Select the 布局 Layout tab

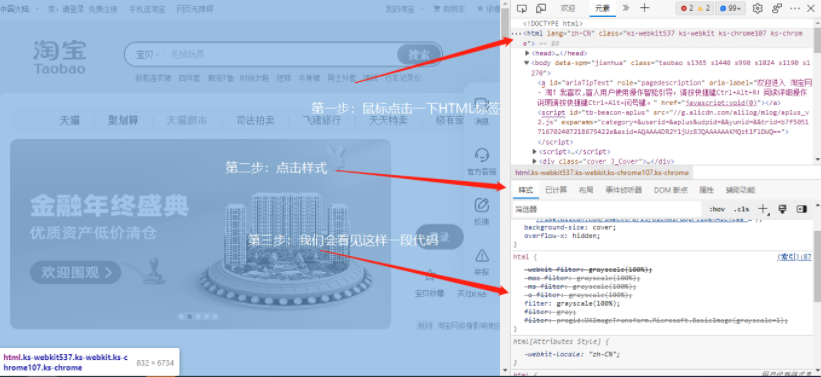[x=586, y=190]
